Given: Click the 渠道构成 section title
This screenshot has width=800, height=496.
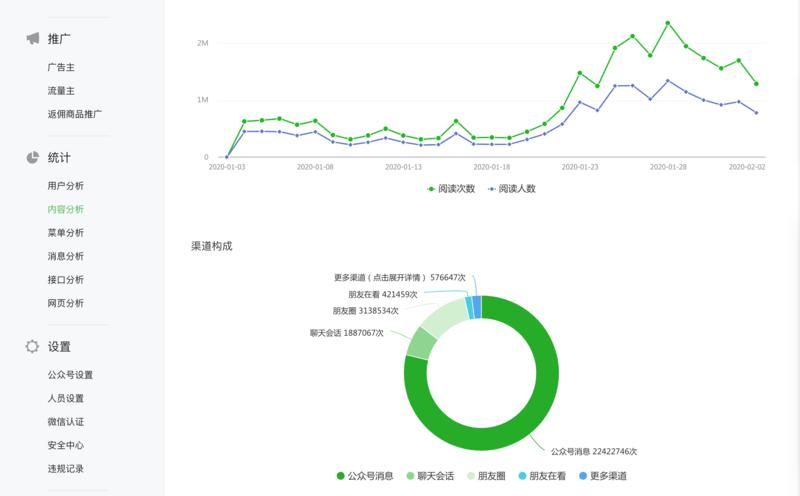Looking at the screenshot, I should click(x=212, y=246).
